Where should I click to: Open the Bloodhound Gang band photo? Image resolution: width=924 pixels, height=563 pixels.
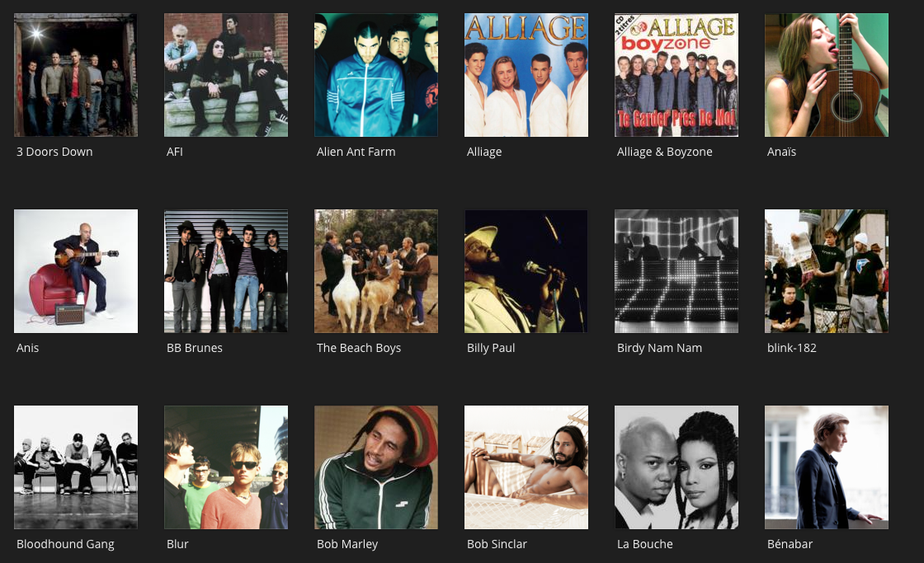76,467
